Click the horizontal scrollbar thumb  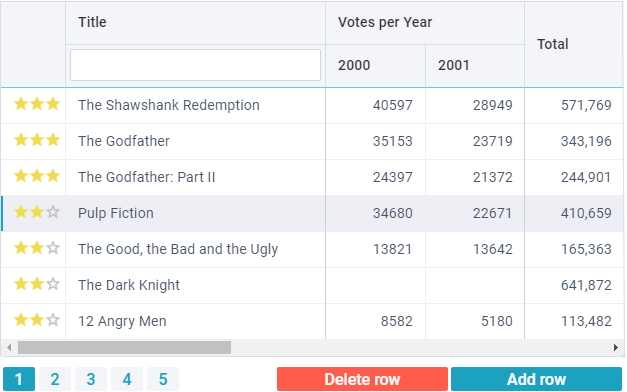click(124, 347)
